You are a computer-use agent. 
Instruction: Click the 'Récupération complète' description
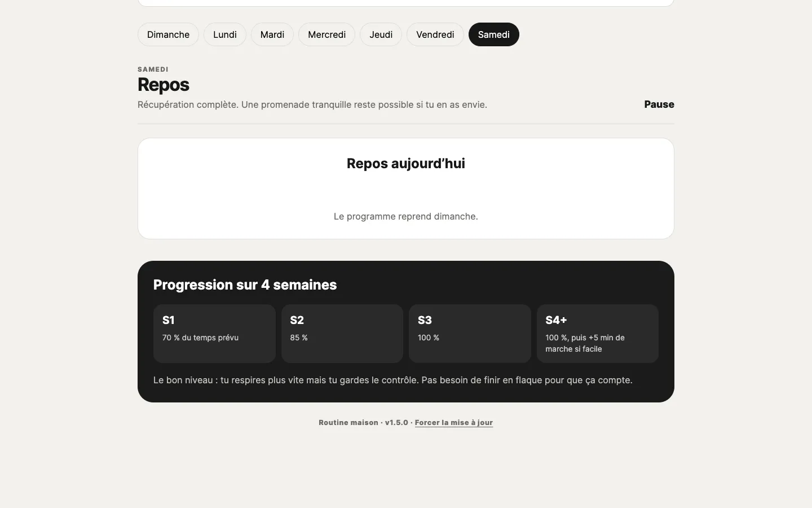tap(312, 104)
